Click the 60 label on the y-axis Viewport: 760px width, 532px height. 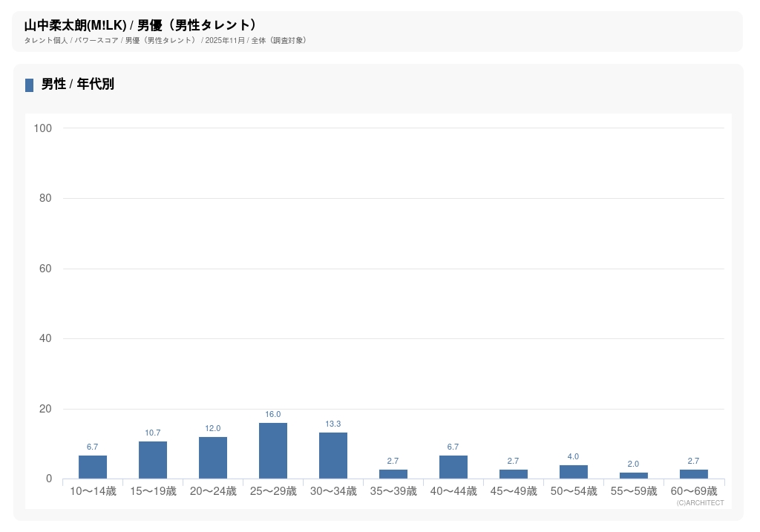45,269
